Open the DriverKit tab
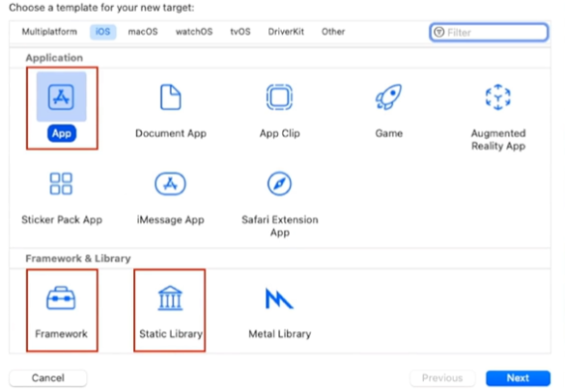Image resolution: width=565 pixels, height=392 pixels. [286, 32]
